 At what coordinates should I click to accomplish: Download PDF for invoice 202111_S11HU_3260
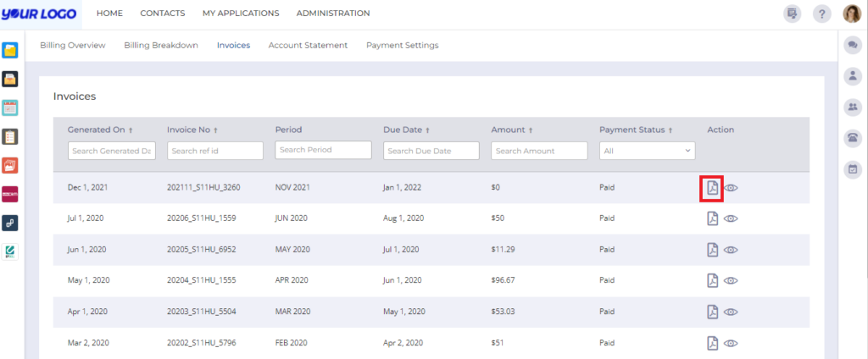tap(712, 188)
